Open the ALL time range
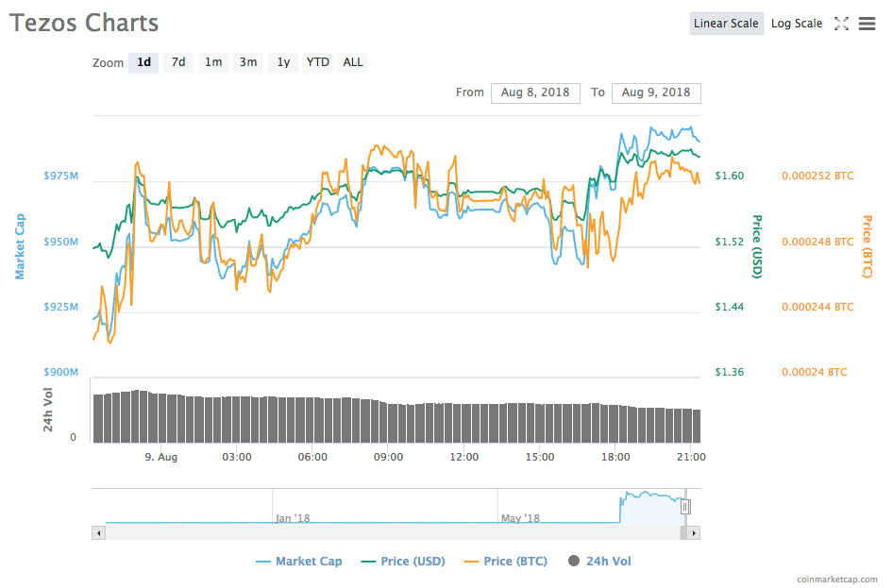This screenshot has width=893, height=588. pyautogui.click(x=352, y=62)
